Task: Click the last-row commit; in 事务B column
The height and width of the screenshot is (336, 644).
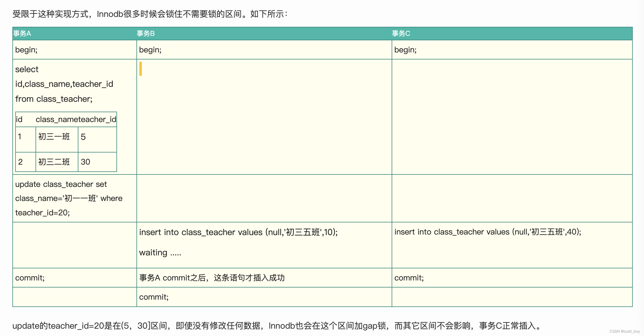Action: [154, 297]
